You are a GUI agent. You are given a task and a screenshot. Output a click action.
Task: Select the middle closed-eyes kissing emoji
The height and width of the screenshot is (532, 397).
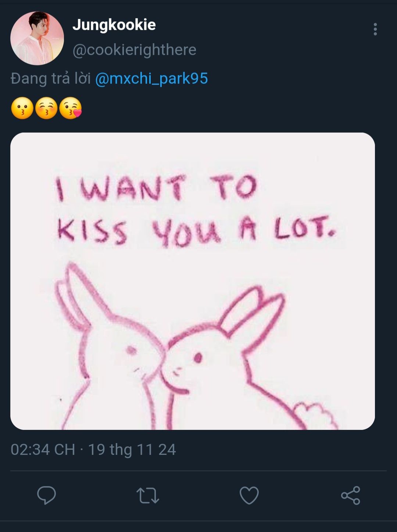[46, 108]
